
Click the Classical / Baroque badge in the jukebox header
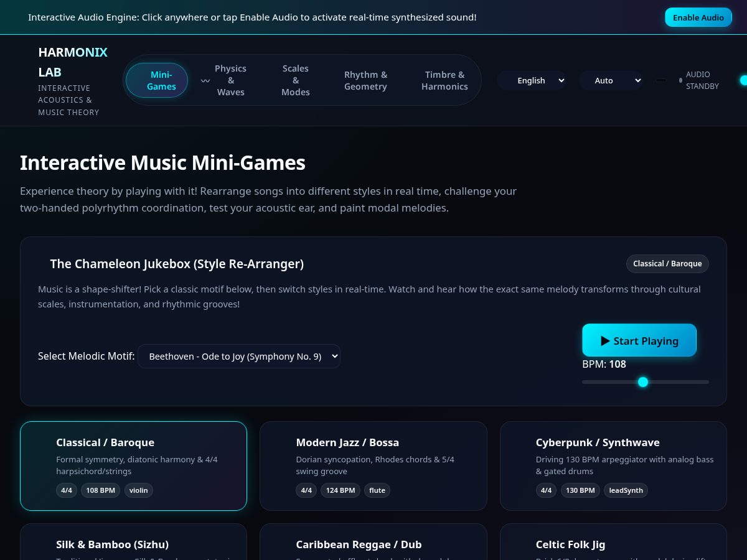pos(667,264)
